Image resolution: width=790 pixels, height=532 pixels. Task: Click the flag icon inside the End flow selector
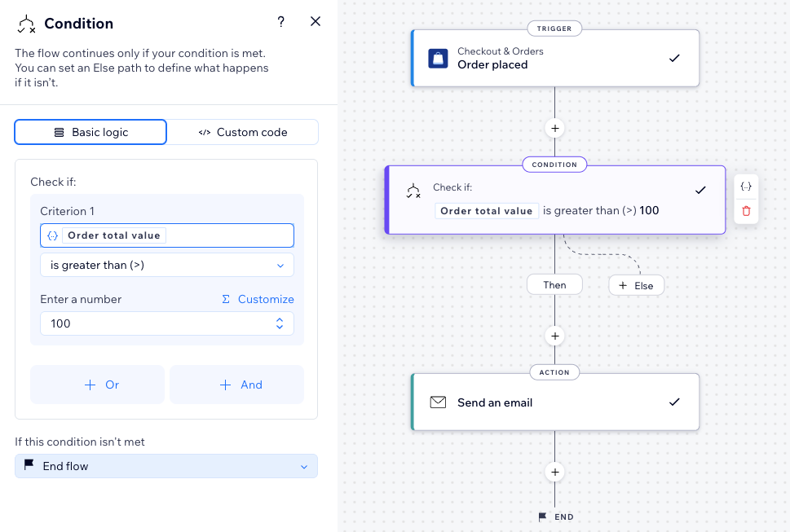[x=30, y=466]
